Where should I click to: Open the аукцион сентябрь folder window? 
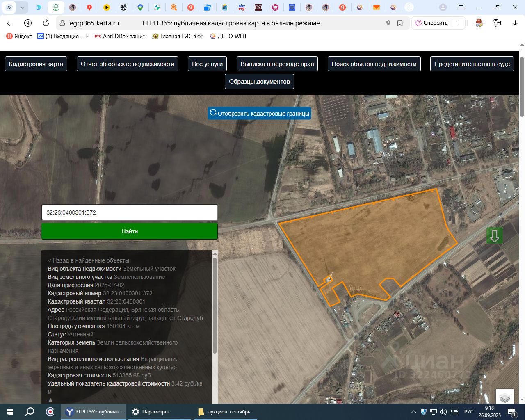[x=224, y=412]
